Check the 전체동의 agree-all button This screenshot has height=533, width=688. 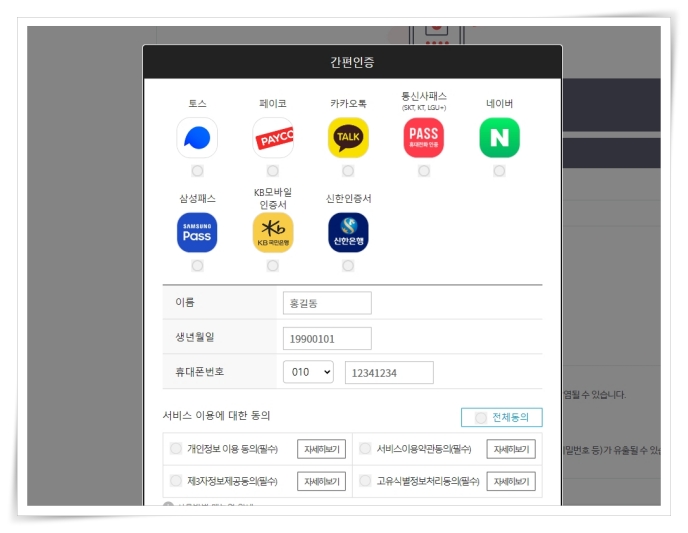click(x=502, y=417)
